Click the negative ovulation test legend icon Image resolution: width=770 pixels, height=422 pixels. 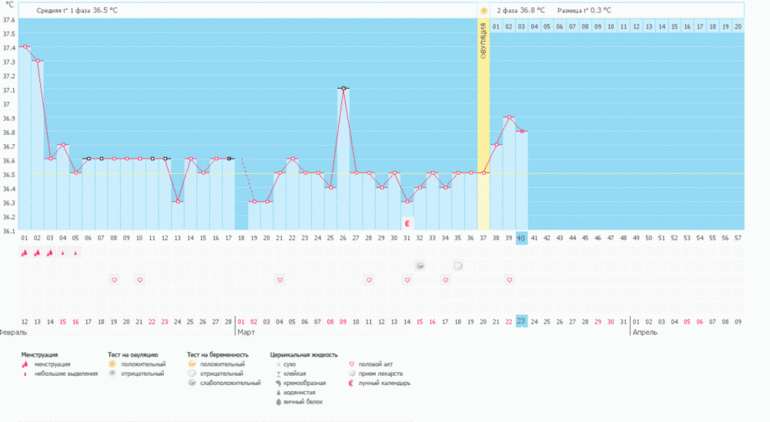point(112,373)
